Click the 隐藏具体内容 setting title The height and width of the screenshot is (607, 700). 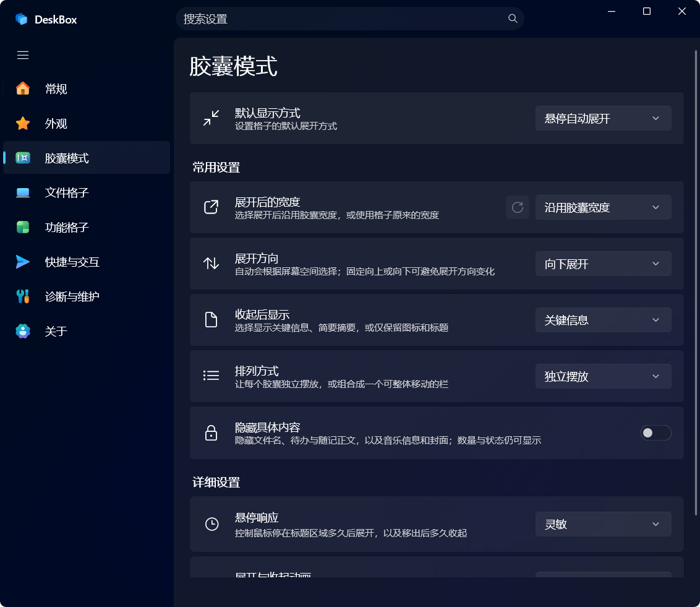267,428
